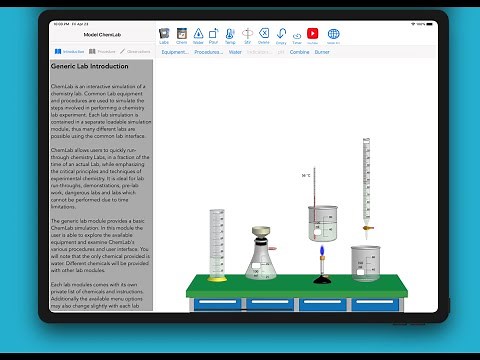Choose the Combine menu item
Screen dimensions: 480x360
tap(299, 52)
